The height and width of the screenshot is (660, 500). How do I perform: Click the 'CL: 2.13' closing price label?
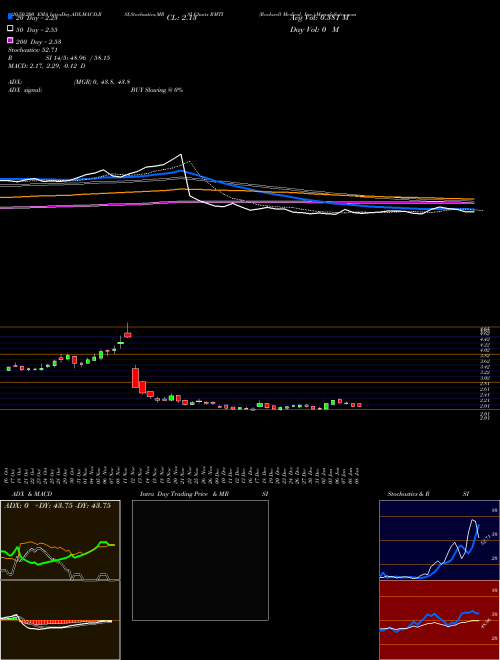181,18
